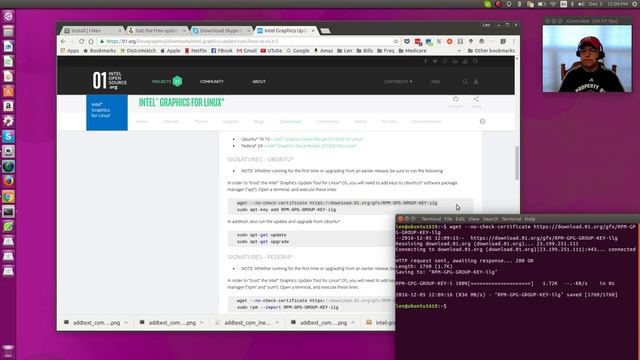Expand the Medicare bookmark folder
The height and width of the screenshot is (360, 640).
pos(412,51)
